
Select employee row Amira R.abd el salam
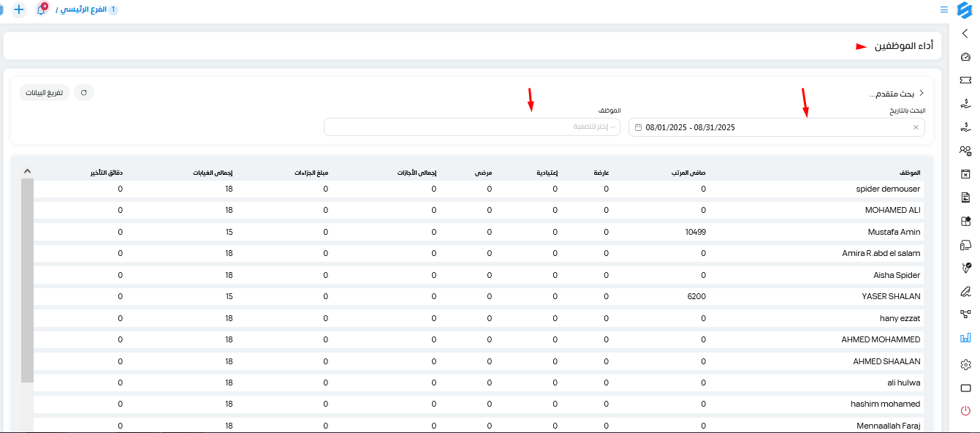tap(477, 253)
